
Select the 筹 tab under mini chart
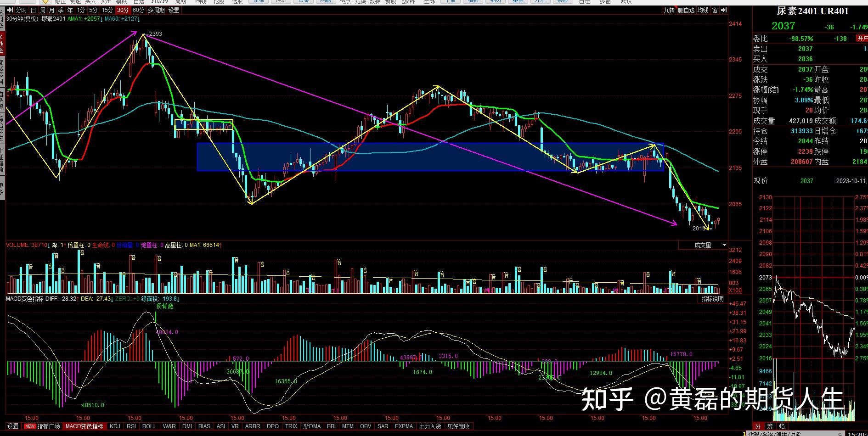[770, 426]
